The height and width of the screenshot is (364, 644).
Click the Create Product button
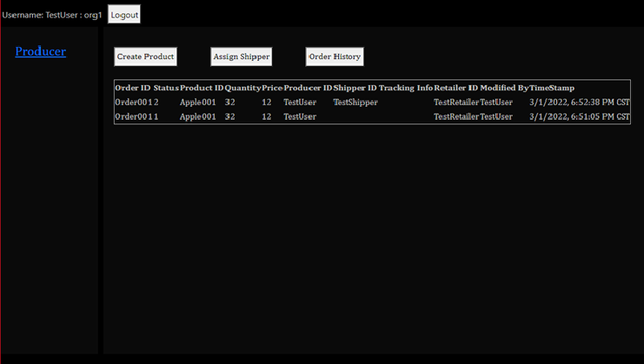(145, 56)
